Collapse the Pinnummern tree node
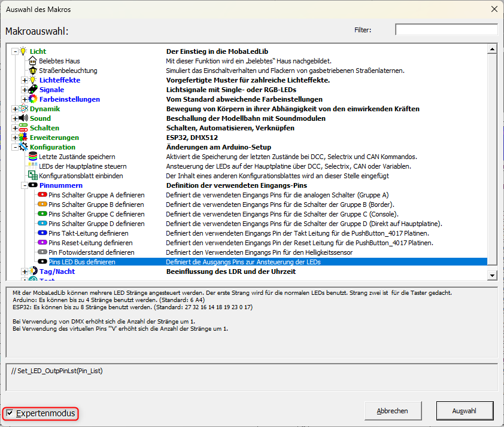Viewport: 504px width, 427px height. click(x=25, y=185)
